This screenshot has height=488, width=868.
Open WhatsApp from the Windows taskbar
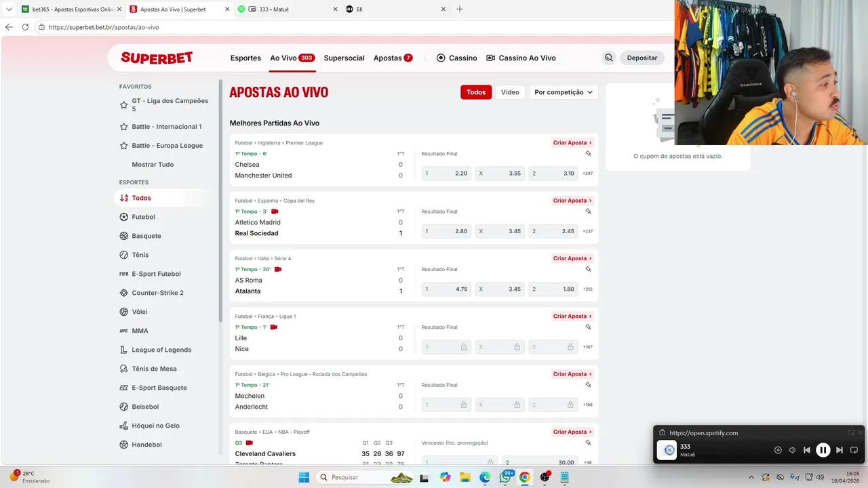click(x=505, y=477)
